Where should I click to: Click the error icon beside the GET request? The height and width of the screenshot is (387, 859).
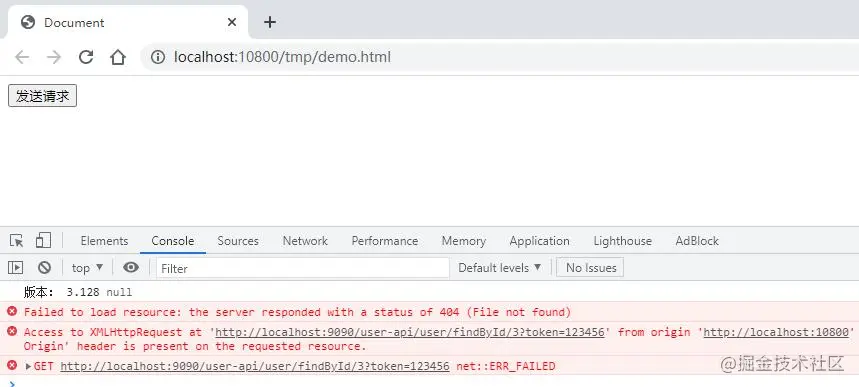[x=12, y=365]
